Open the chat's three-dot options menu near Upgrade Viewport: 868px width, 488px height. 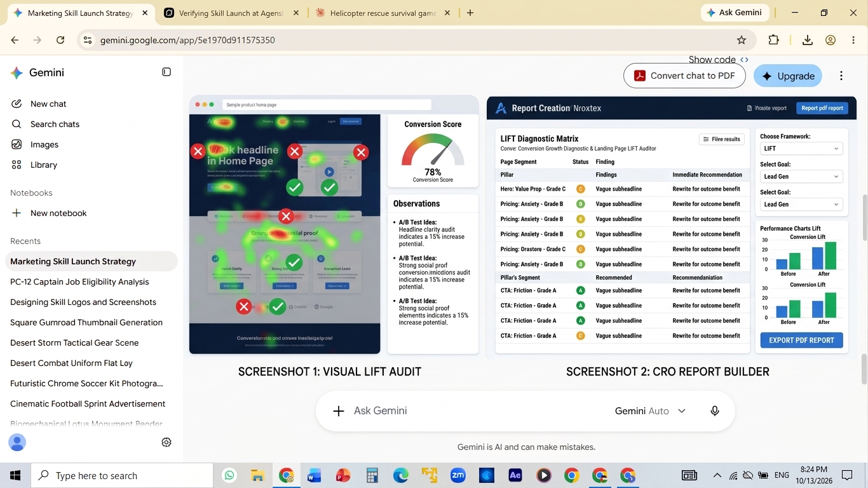(841, 76)
